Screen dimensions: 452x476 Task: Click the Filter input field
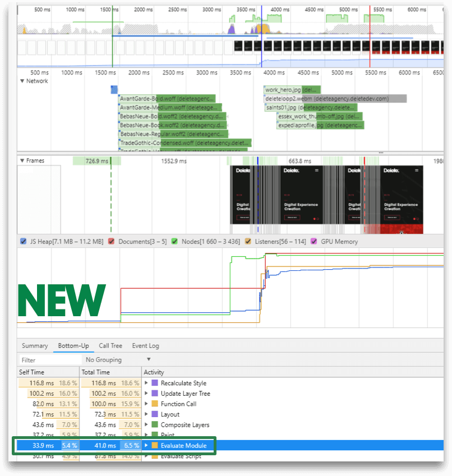pos(34,359)
